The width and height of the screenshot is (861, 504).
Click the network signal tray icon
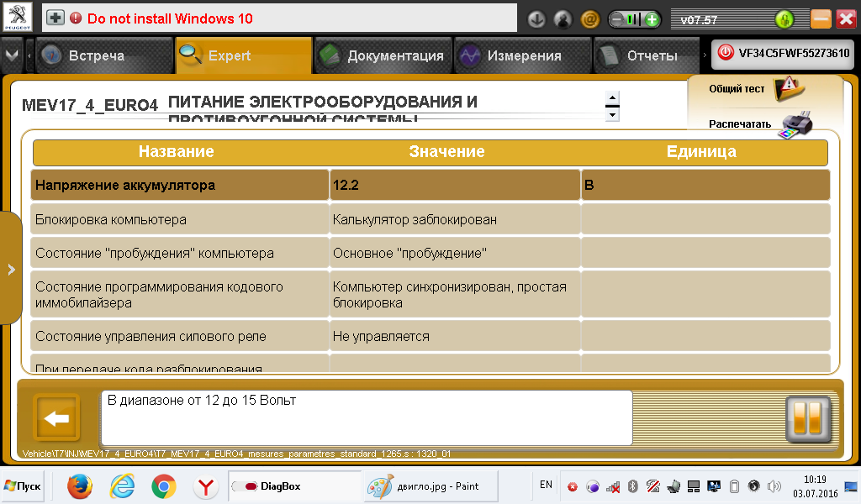pyautogui.click(x=612, y=486)
